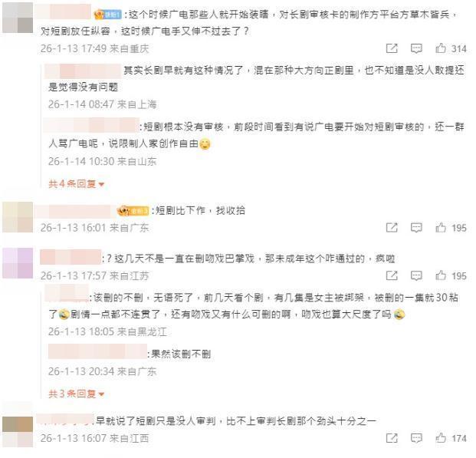Expand 共4条回复 replies
Image resolution: width=476 pixels, height=458 pixels.
point(76,183)
